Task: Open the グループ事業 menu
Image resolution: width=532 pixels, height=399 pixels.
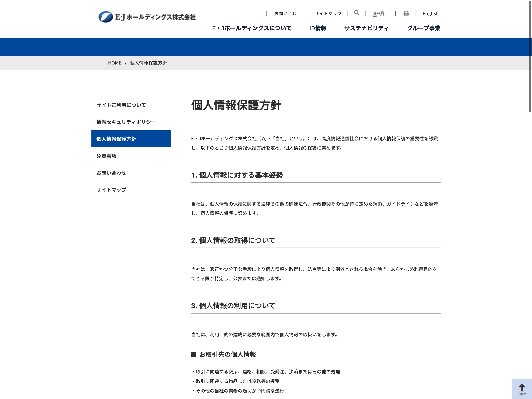Action: click(x=424, y=28)
